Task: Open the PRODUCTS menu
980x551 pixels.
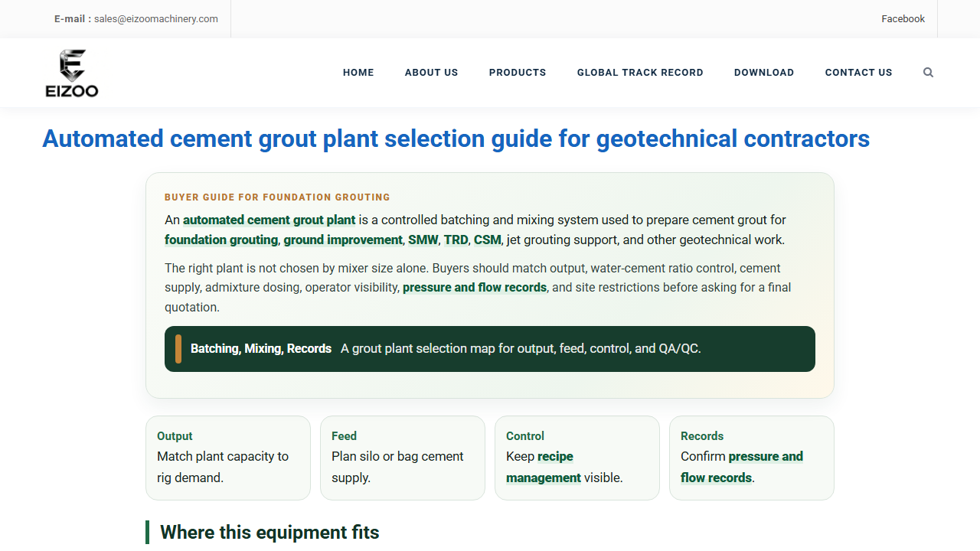Action: [518, 73]
